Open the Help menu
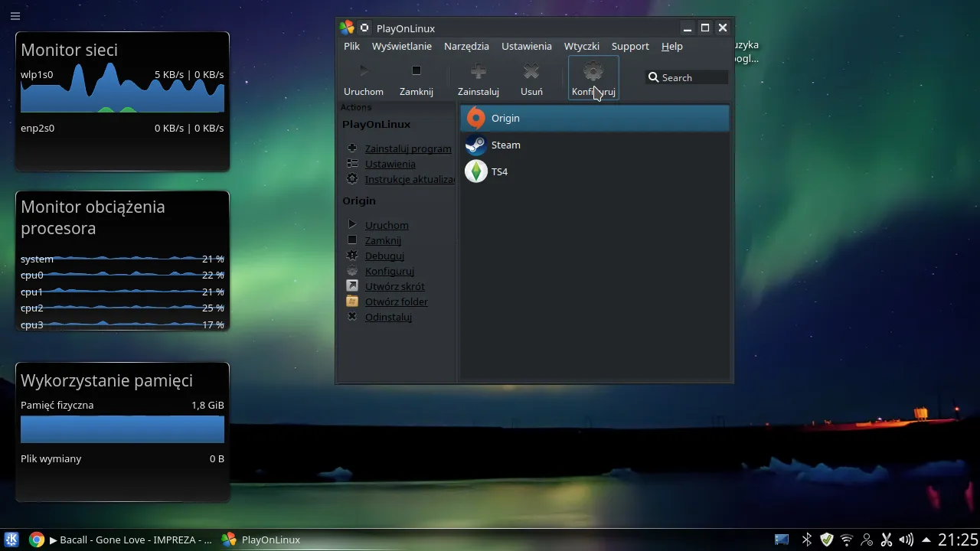 (x=672, y=46)
